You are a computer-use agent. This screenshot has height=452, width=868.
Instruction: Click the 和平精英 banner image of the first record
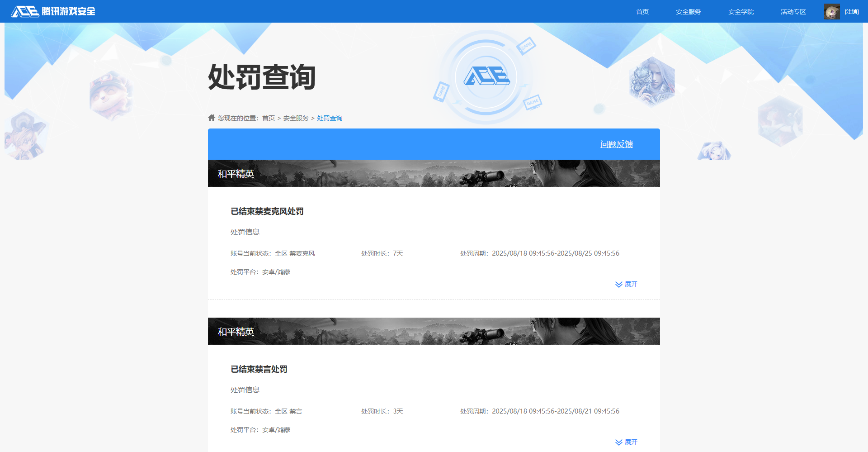434,173
